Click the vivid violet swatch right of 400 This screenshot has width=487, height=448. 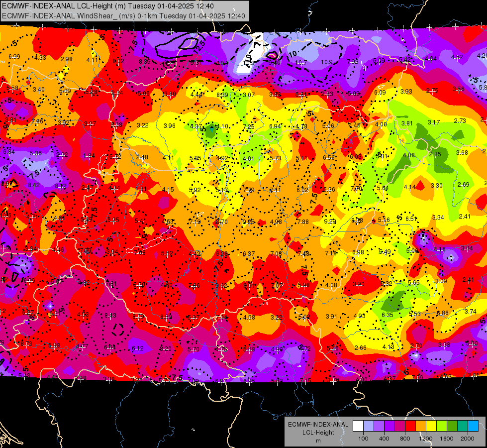pos(389,426)
